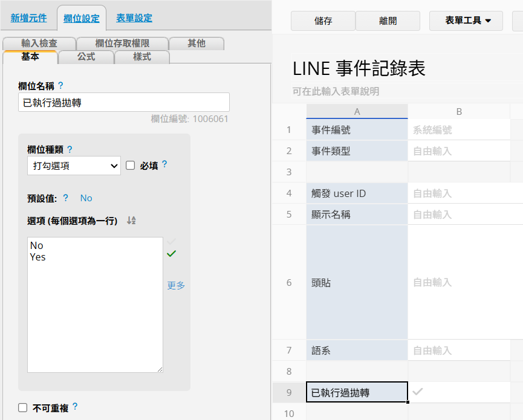Select the 基本 sub-tab
The image size is (523, 420).
(x=30, y=57)
